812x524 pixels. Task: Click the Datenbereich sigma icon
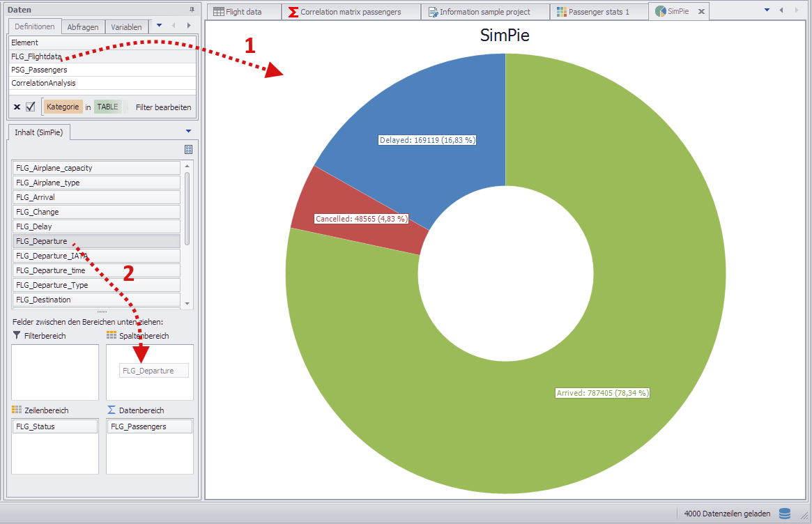[112, 410]
